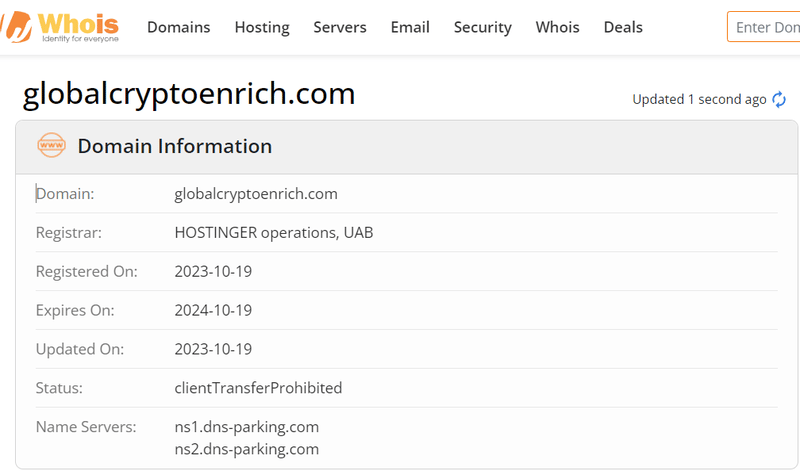Click the 'Expires On:' label
The width and height of the screenshot is (800, 471).
click(75, 310)
